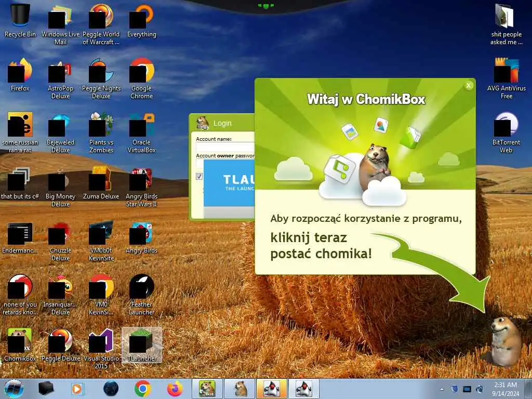Switch to the second Java taskbar button
The height and width of the screenshot is (399, 532).
304,389
